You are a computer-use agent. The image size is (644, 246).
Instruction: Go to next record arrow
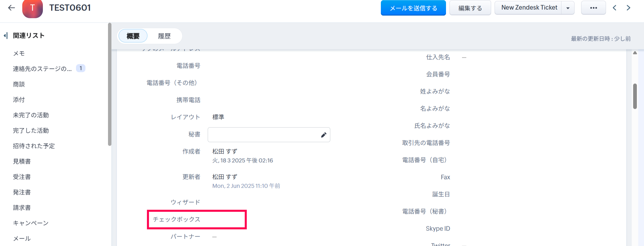tap(628, 8)
